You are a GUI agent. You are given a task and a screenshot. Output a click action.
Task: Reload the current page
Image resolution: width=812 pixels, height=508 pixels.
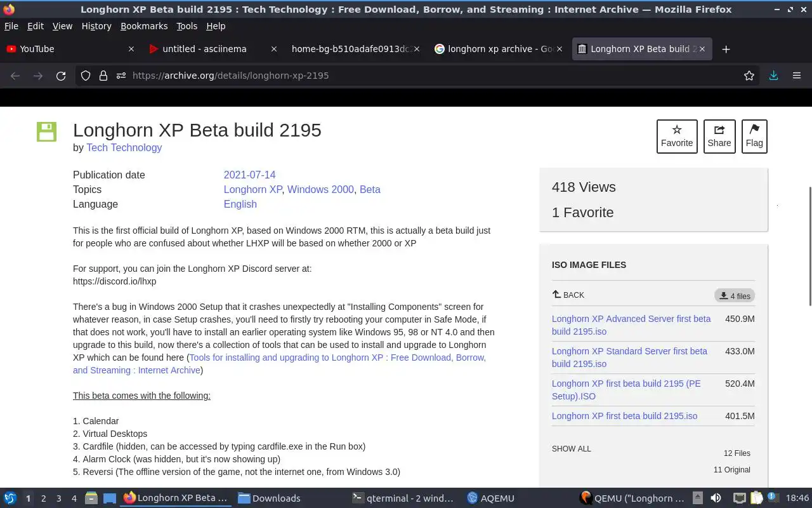(61, 76)
